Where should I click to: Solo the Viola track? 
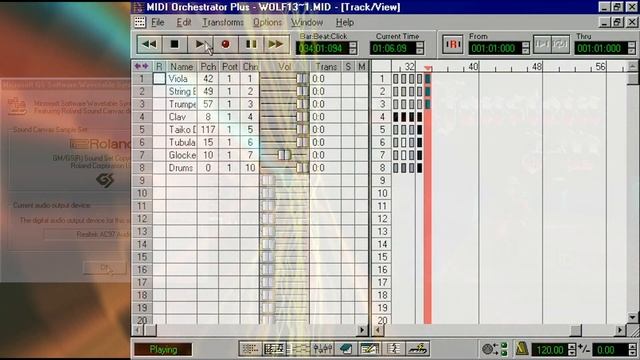[x=348, y=78]
